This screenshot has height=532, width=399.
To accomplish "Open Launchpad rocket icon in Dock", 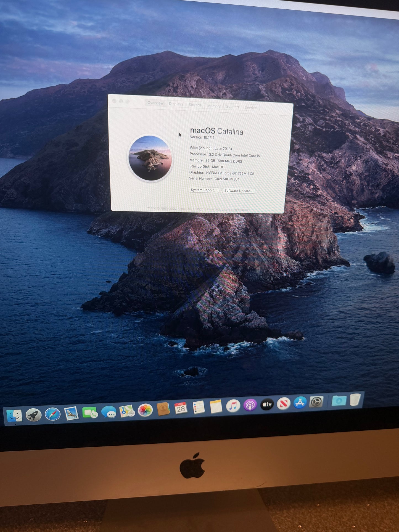I will click(x=33, y=415).
